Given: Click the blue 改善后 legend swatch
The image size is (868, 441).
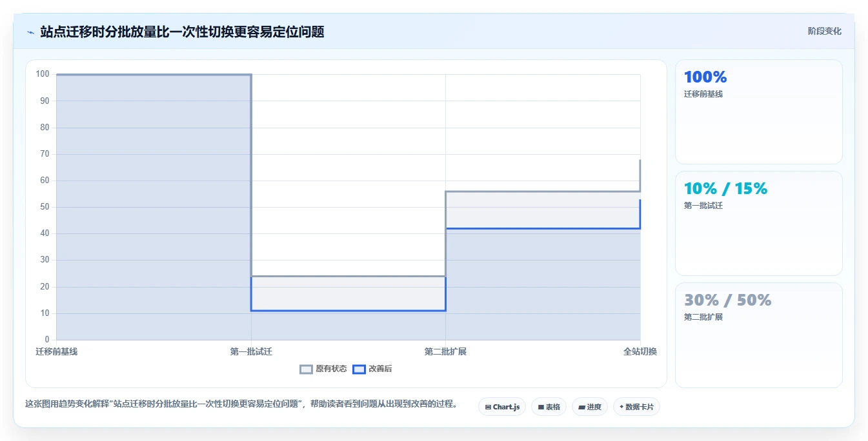Looking at the screenshot, I should click(x=359, y=369).
